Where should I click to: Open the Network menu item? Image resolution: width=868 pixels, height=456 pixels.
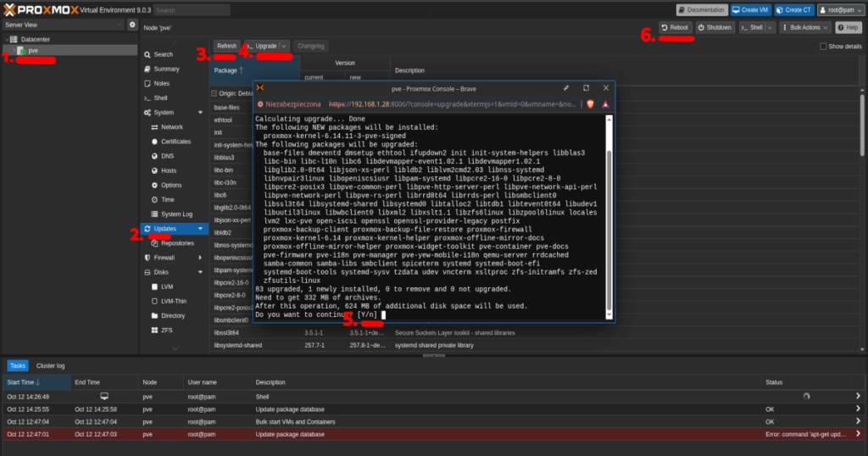174,127
